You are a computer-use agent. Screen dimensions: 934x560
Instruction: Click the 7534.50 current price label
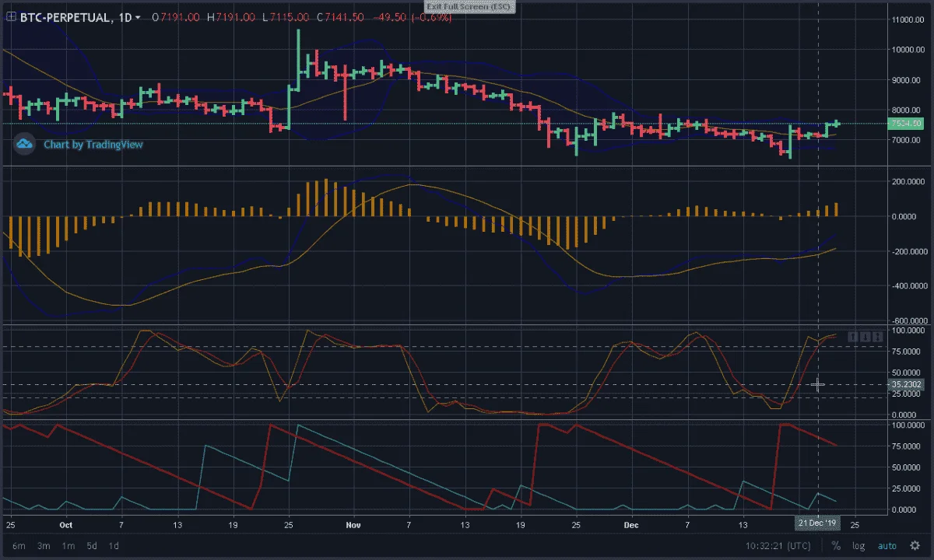coord(905,124)
